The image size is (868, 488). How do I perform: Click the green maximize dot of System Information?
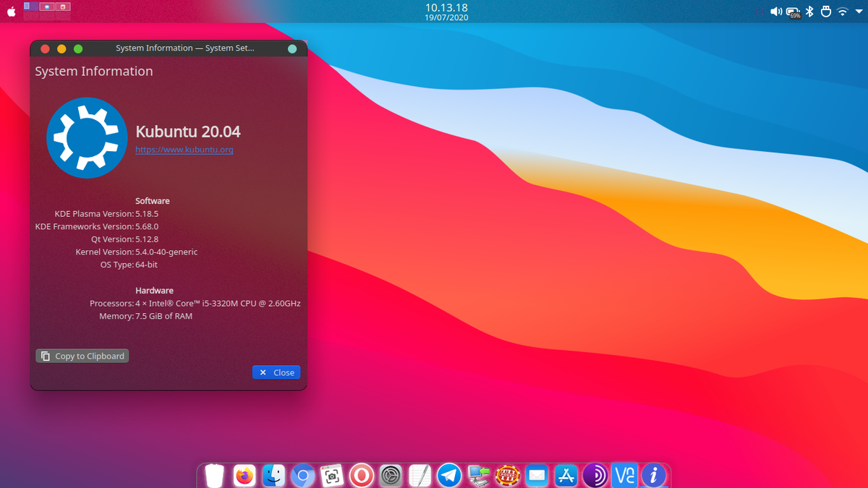tap(78, 48)
